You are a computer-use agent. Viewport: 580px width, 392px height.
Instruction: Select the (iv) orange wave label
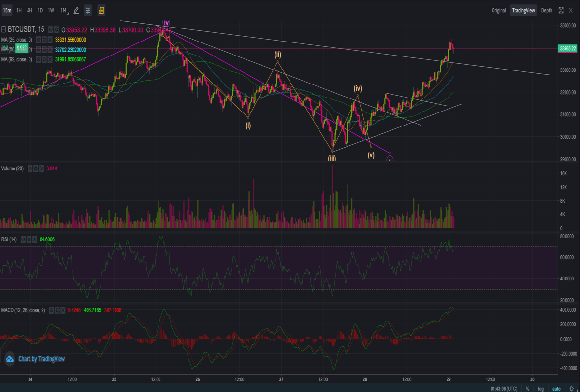point(358,88)
